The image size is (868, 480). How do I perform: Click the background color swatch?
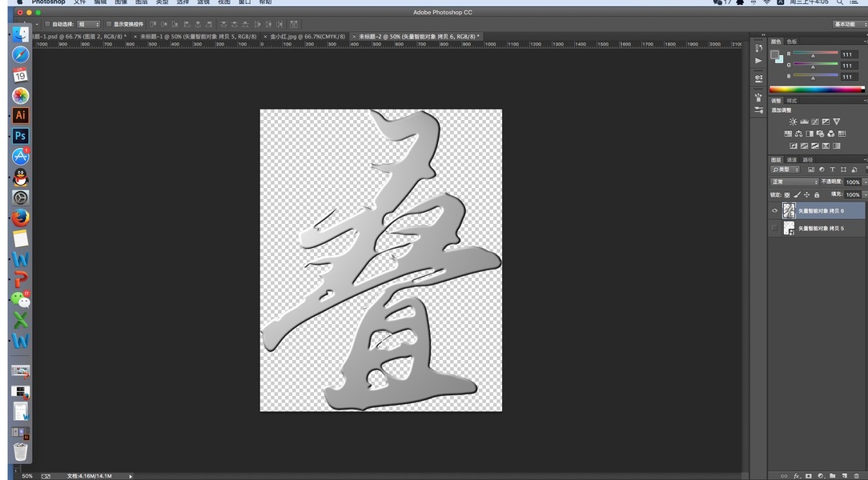780,59
